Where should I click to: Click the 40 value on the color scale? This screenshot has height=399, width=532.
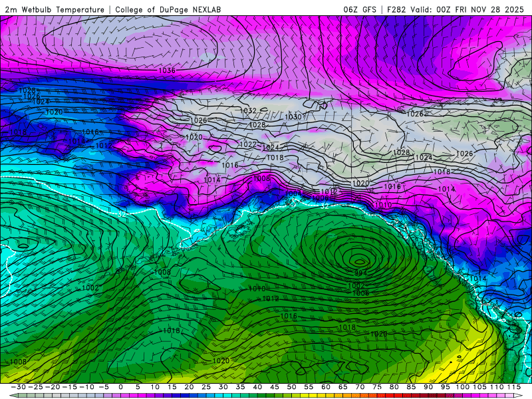pyautogui.click(x=257, y=387)
